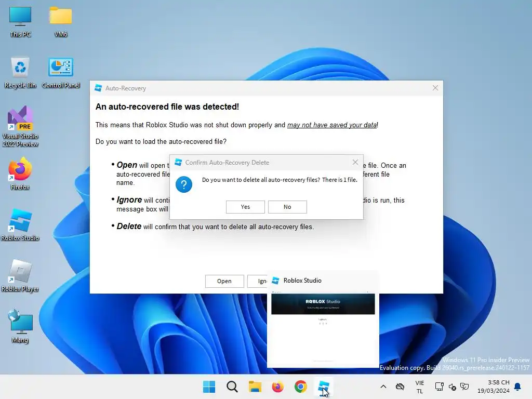Click the Roblox Studio taskbar preview thumbnail
The height and width of the screenshot is (399, 532).
tap(323, 328)
